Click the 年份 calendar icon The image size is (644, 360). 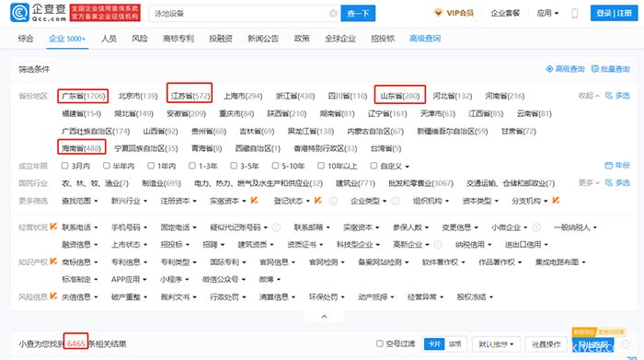tap(609, 165)
